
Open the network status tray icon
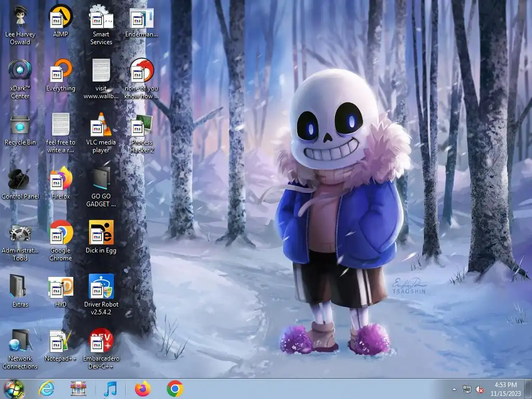pyautogui.click(x=467, y=390)
